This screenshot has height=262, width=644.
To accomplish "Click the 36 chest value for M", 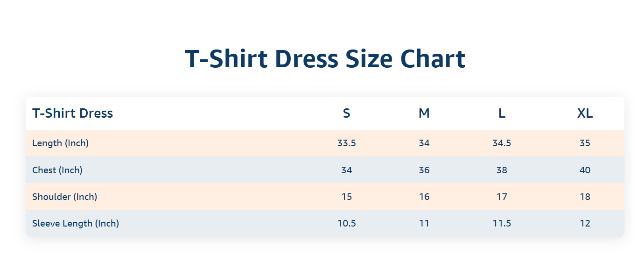I will coord(424,170).
